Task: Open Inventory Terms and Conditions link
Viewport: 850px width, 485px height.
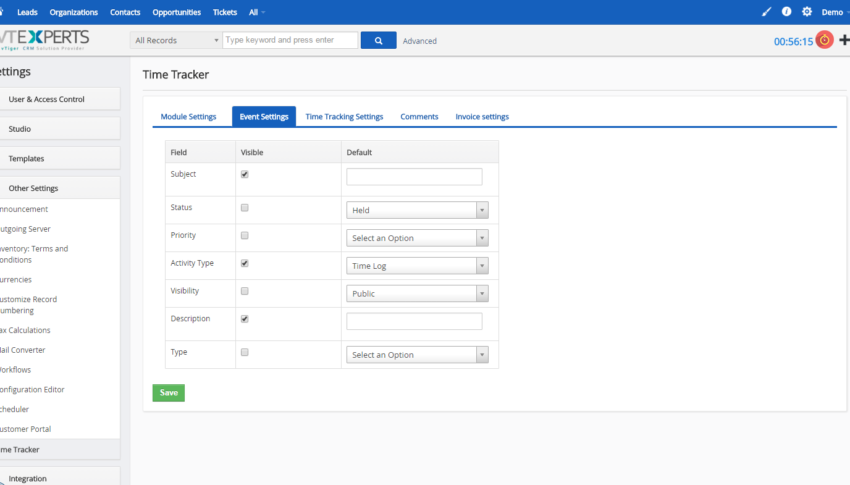Action: click(34, 254)
